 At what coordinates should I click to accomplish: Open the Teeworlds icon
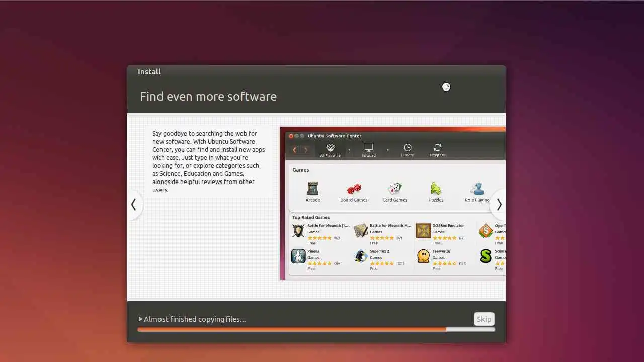coord(423,256)
